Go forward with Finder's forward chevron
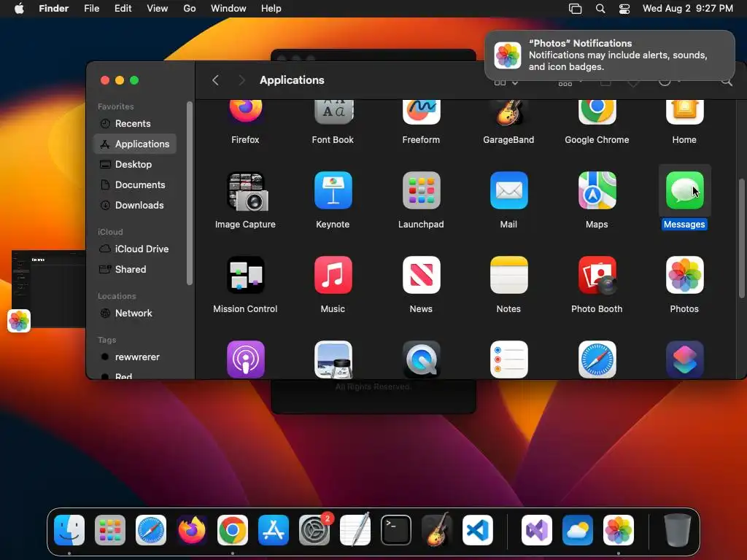This screenshot has width=747, height=560. pos(241,80)
